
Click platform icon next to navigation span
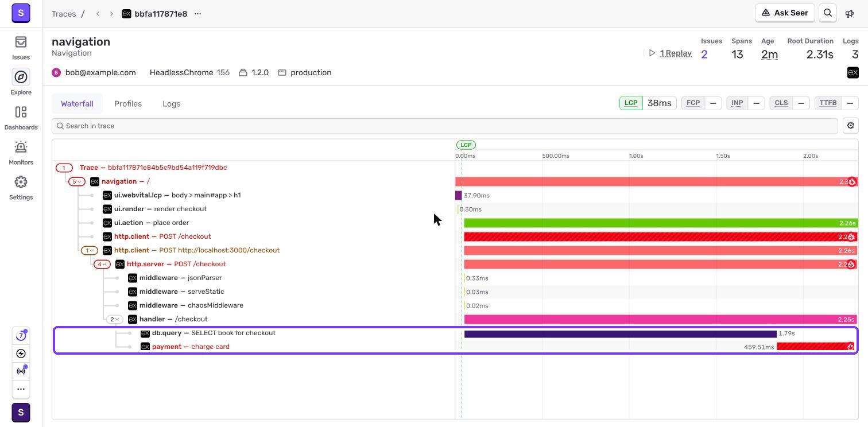coord(95,181)
